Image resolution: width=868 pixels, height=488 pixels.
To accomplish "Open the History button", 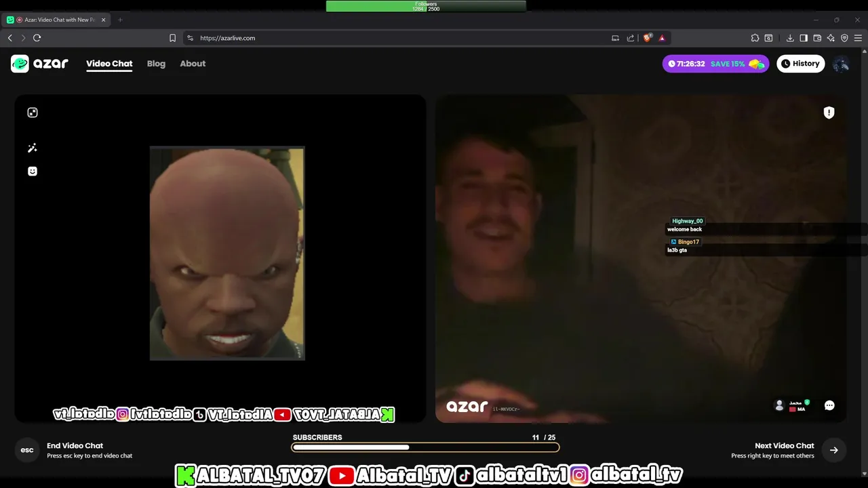I will [x=800, y=64].
